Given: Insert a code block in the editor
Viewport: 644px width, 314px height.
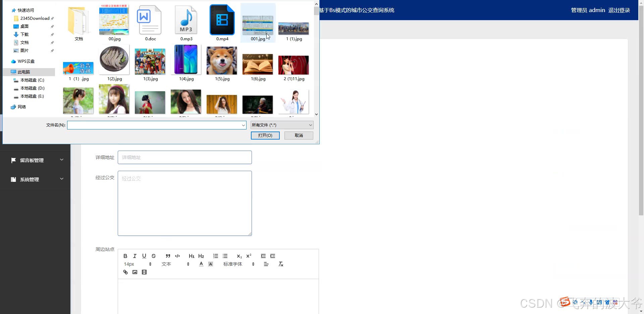Looking at the screenshot, I should [x=177, y=256].
